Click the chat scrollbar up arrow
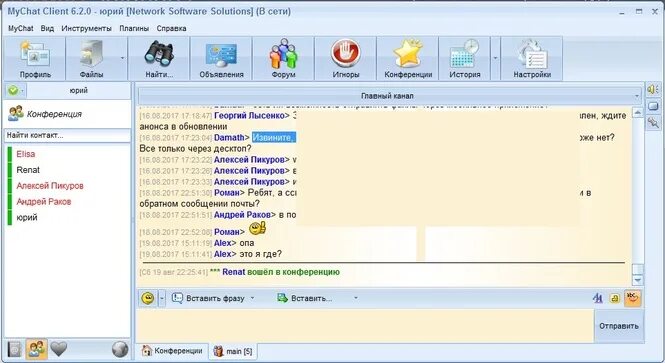 click(637, 112)
